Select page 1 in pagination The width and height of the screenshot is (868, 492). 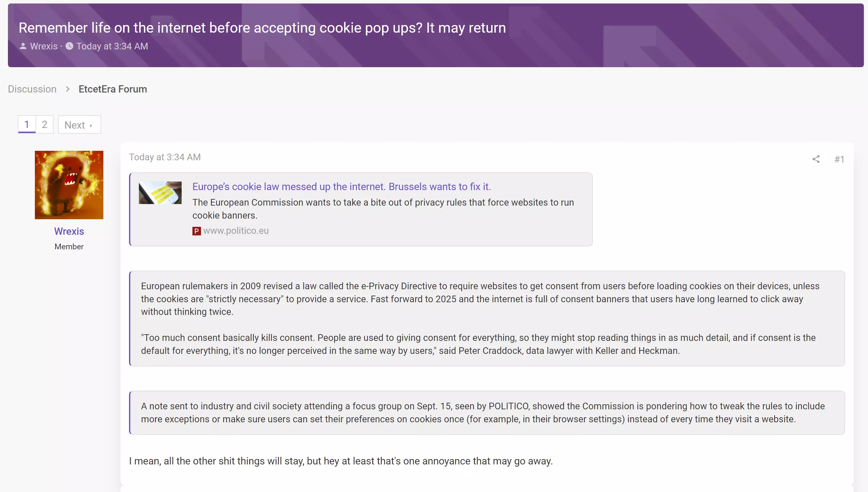27,125
